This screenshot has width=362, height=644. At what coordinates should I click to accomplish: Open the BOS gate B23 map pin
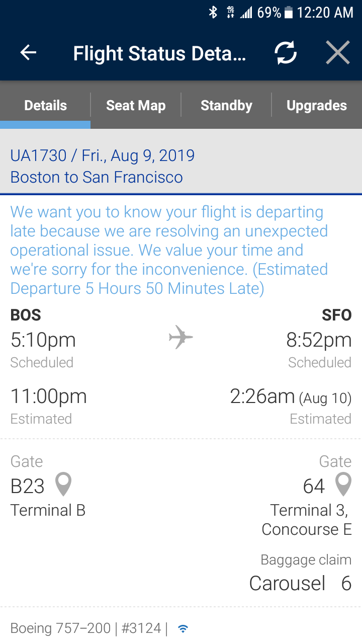[63, 485]
